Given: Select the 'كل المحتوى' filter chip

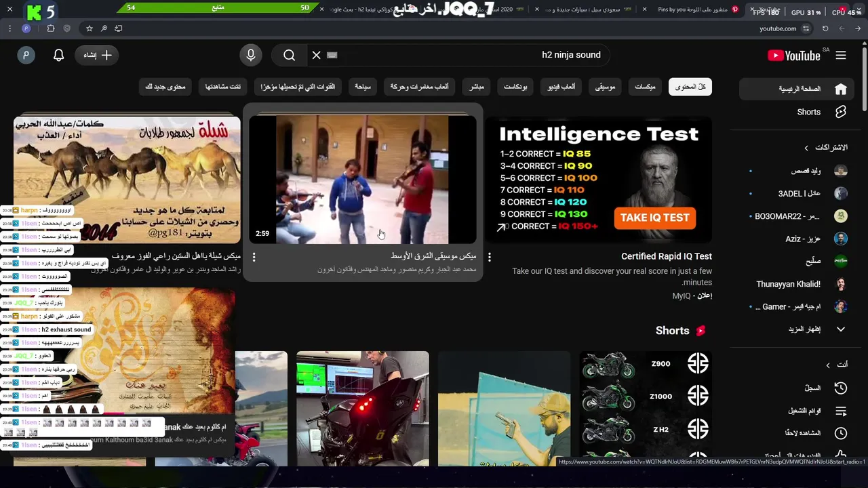Looking at the screenshot, I should point(690,87).
